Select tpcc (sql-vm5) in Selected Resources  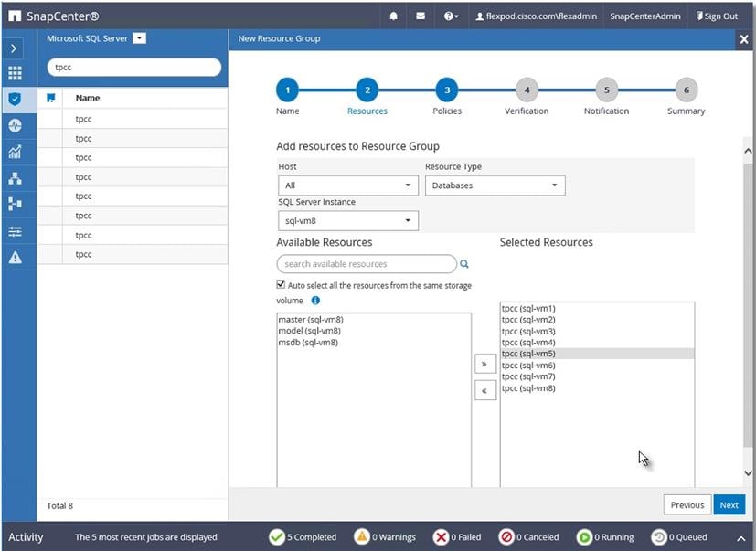[597, 354]
